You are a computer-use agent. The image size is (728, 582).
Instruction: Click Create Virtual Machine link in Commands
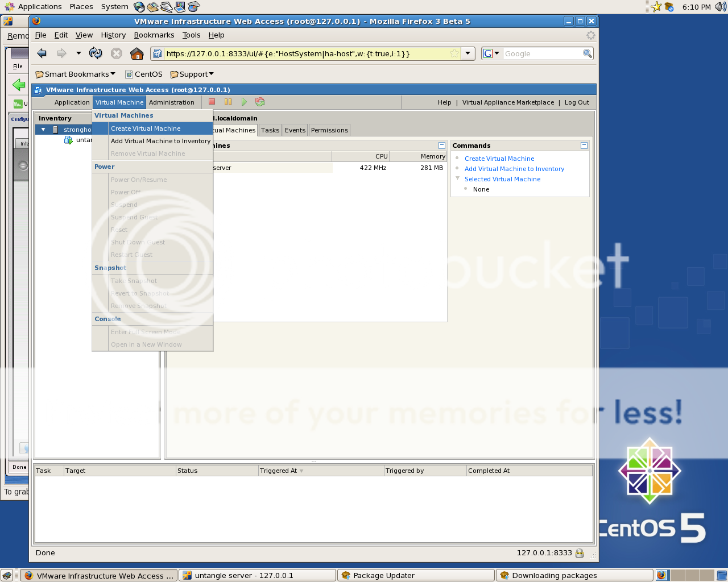[499, 159]
